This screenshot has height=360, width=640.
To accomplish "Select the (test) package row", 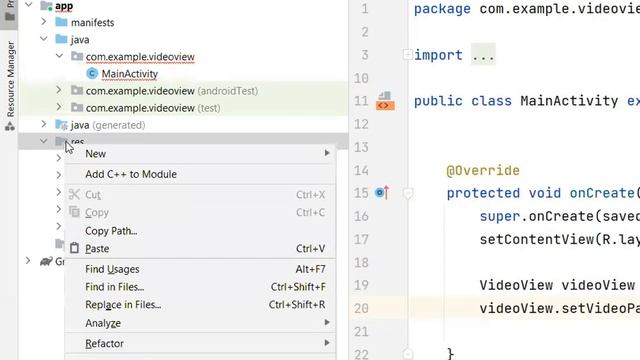I will (184, 108).
